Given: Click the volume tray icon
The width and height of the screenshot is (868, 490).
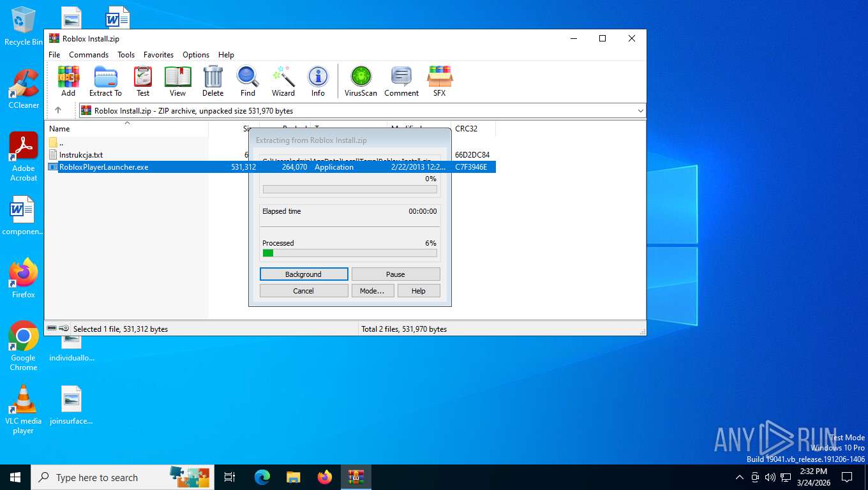Looking at the screenshot, I should point(770,477).
